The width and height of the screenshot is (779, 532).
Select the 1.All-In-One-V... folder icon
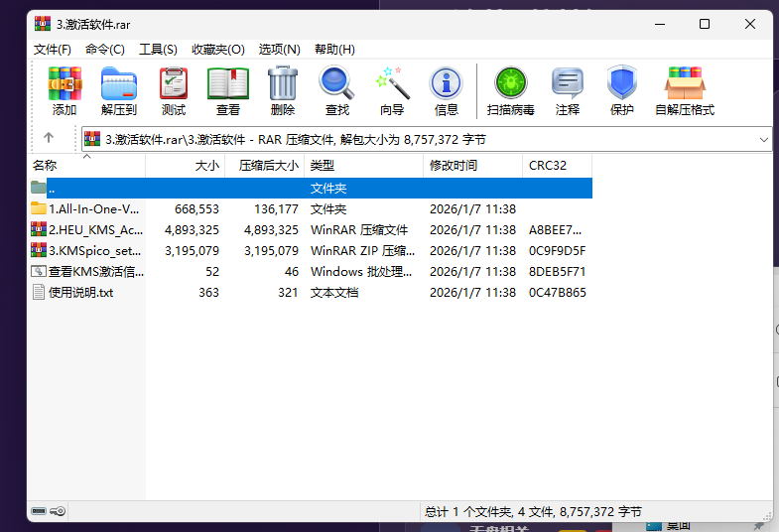point(39,208)
